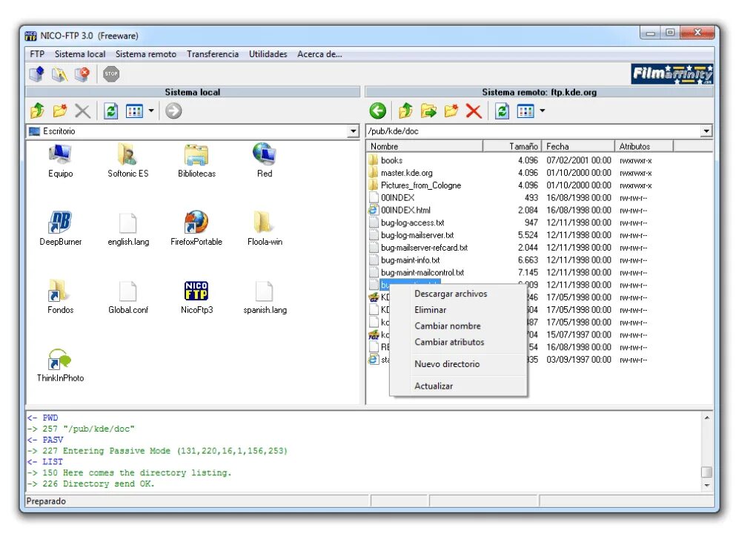The image size is (756, 551).
Task: Open the remote change directory folder icon
Action: tap(428, 111)
